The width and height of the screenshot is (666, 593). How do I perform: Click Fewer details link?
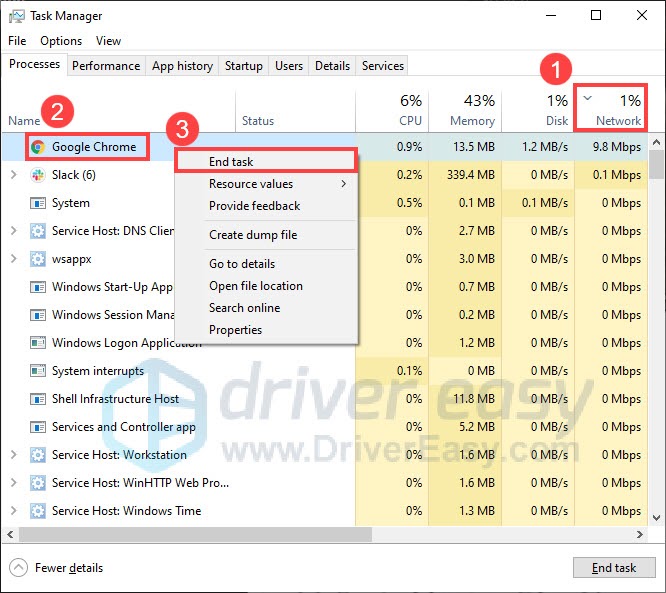pos(69,568)
